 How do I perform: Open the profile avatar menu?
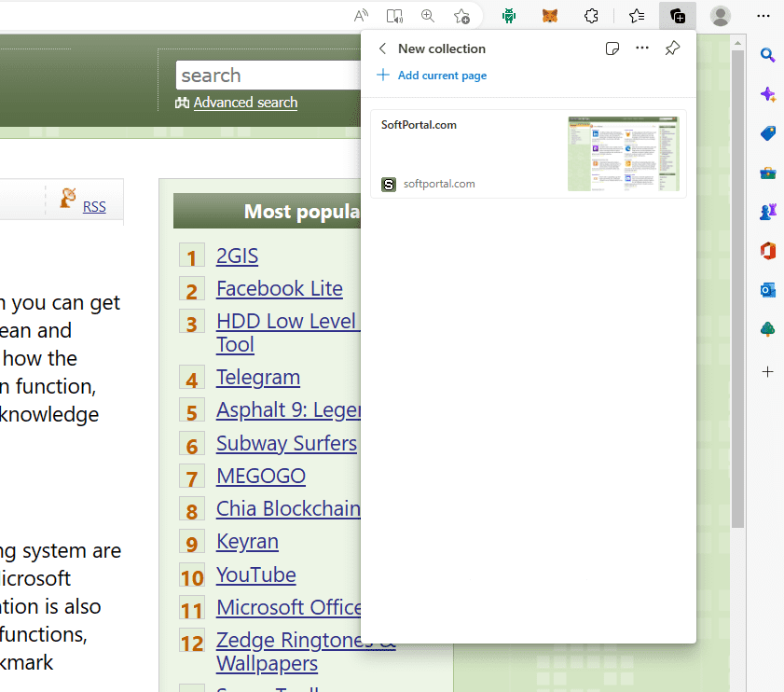tap(720, 16)
